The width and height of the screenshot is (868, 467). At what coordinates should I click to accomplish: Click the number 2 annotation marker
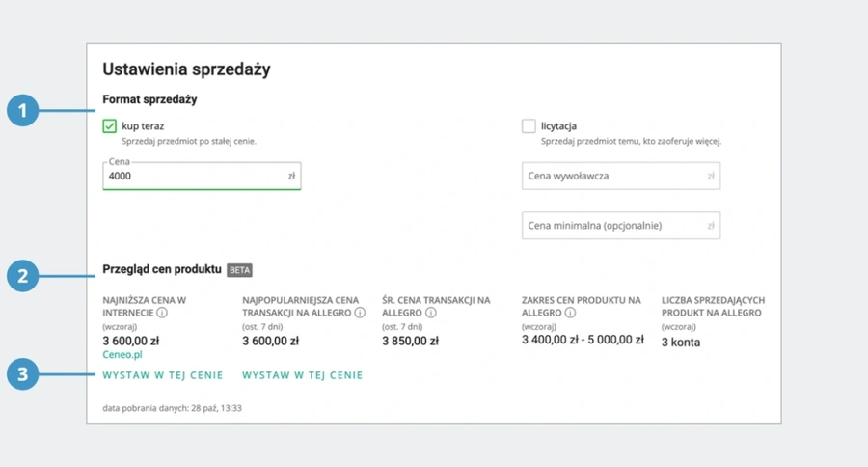tap(23, 276)
